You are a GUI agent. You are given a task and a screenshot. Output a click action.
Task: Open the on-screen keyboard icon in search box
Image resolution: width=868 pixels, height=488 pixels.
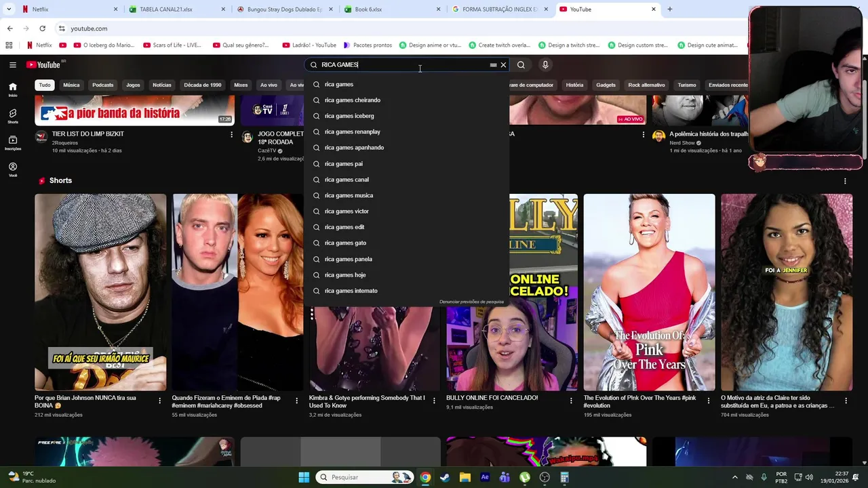click(x=493, y=65)
